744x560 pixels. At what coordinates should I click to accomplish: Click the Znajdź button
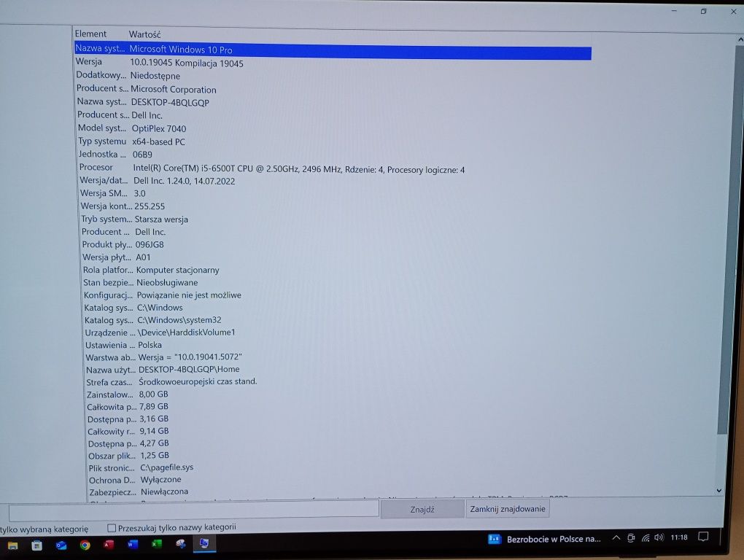tap(422, 509)
